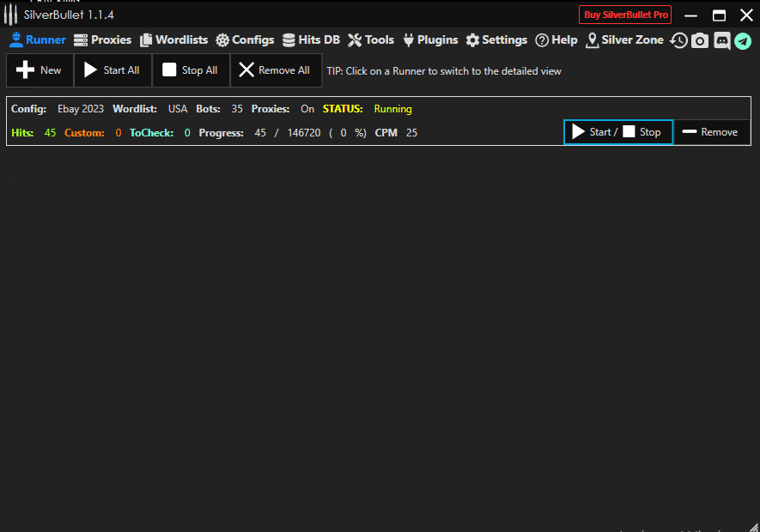Open the Wordlists tab
This screenshot has height=532, width=760.
click(x=174, y=39)
